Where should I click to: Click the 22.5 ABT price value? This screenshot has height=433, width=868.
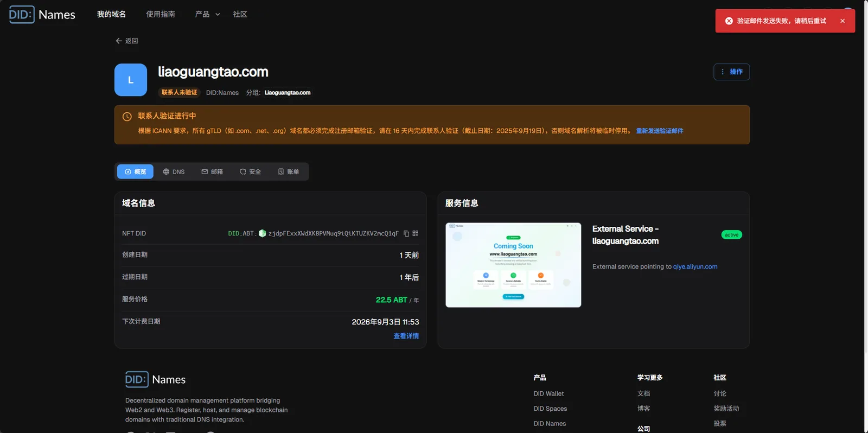point(391,300)
